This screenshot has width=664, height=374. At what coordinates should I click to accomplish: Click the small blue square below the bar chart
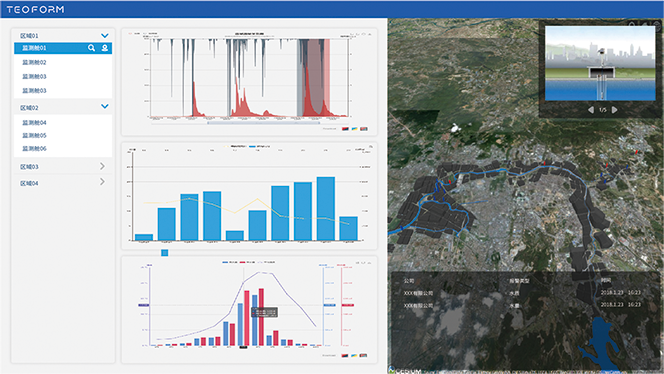click(x=165, y=253)
